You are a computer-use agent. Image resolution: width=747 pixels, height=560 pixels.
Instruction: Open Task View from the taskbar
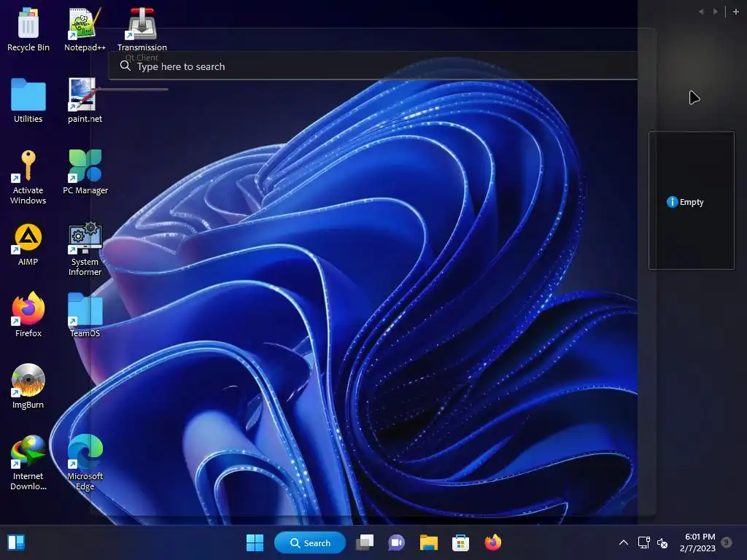pyautogui.click(x=365, y=542)
